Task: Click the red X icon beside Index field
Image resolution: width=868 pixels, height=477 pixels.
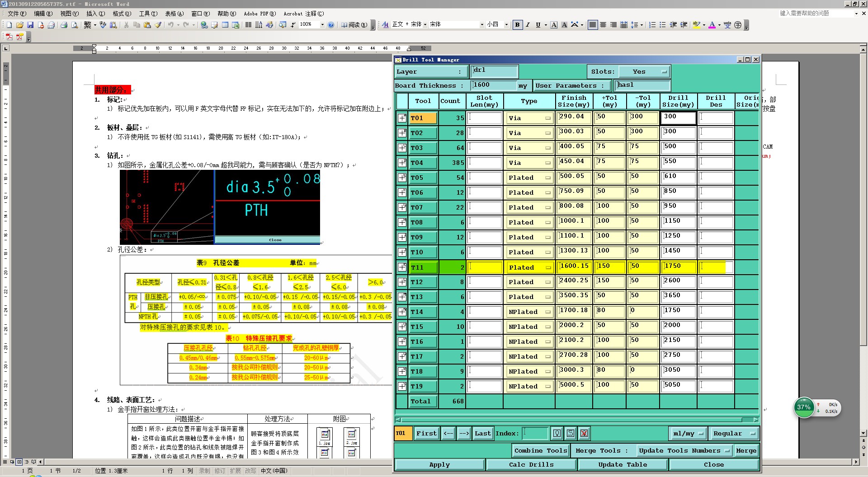Action: coord(584,434)
